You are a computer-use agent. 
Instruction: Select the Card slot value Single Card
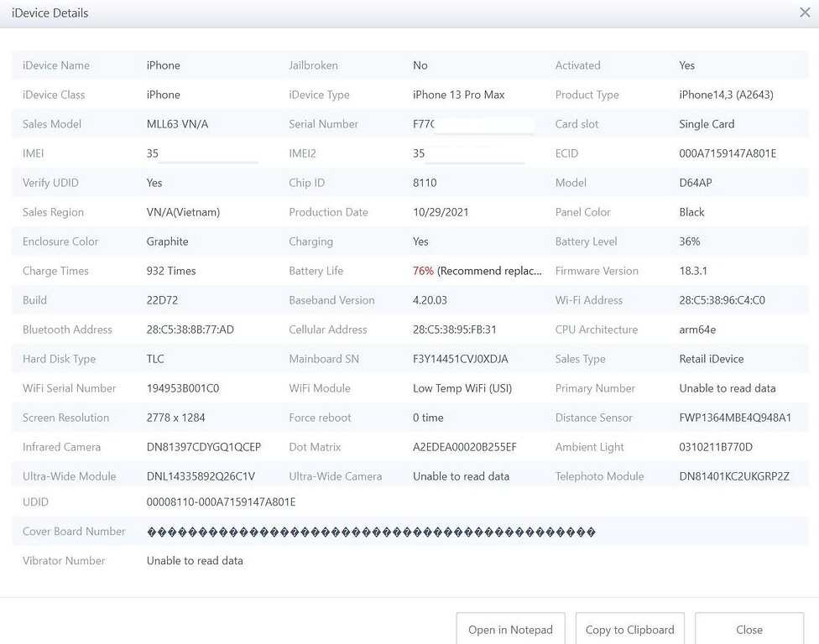(x=707, y=124)
